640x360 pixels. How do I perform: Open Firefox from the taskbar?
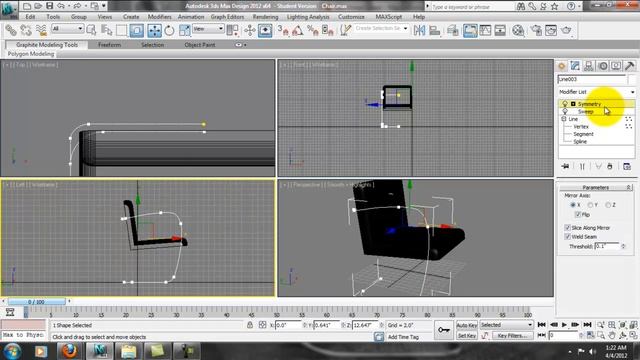tap(69, 351)
